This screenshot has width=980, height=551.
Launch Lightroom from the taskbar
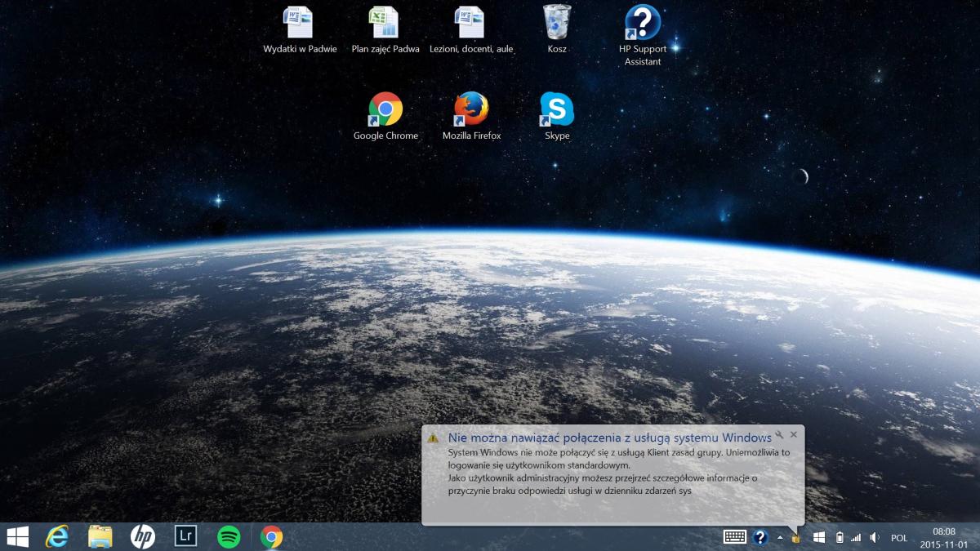(186, 536)
